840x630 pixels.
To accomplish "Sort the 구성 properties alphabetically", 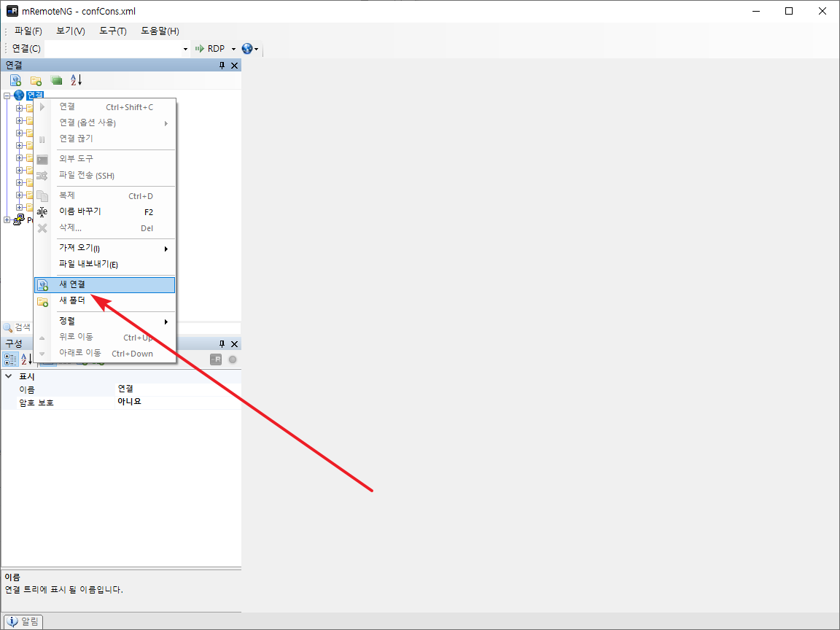I will click(26, 359).
